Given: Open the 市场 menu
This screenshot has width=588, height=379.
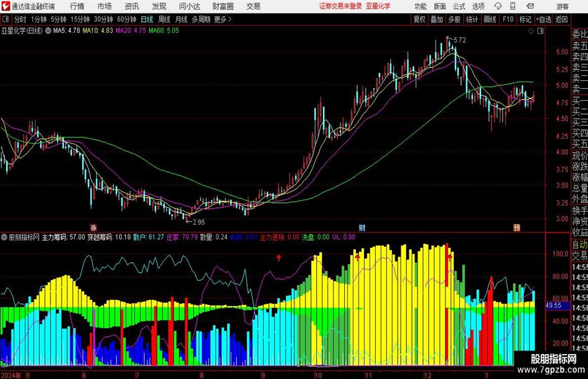Looking at the screenshot, I should click(105, 6).
